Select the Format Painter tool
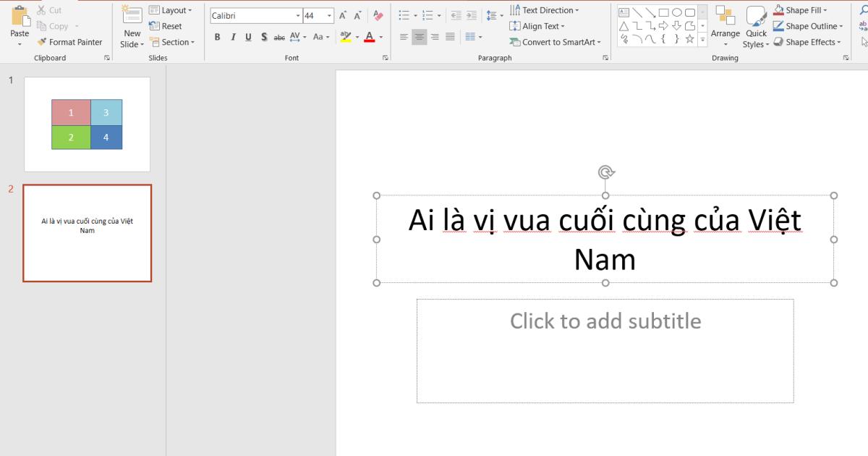 70,42
